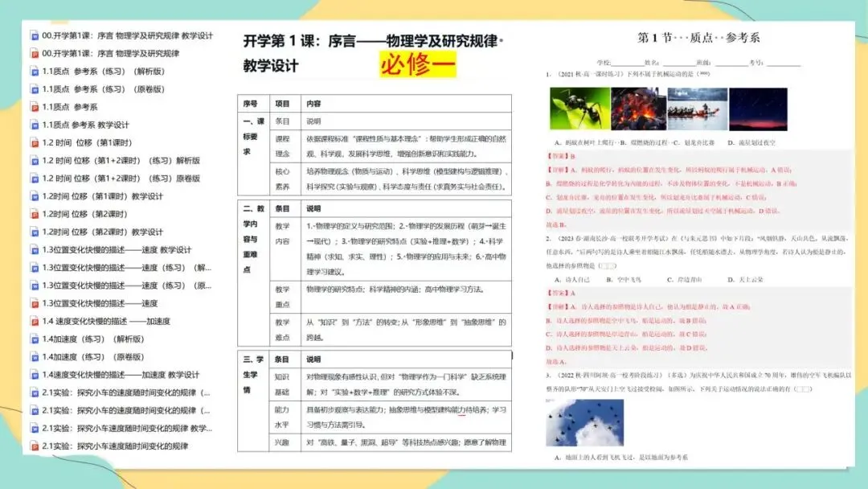Click Word icon beside 1.4加速度（练习）（解析版）
The width and height of the screenshot is (868, 489).
[35, 339]
